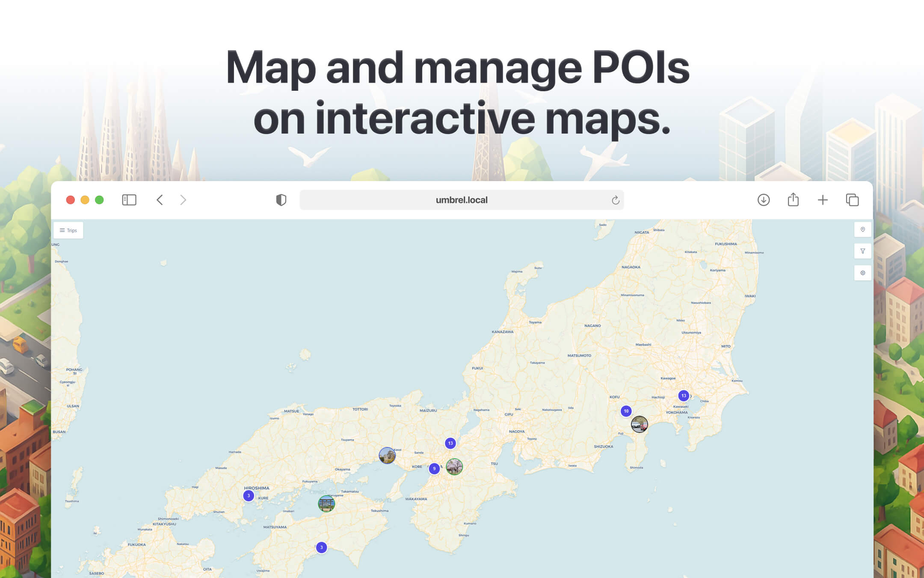The image size is (924, 578).
Task: Click the map pin location icon
Action: 862,229
